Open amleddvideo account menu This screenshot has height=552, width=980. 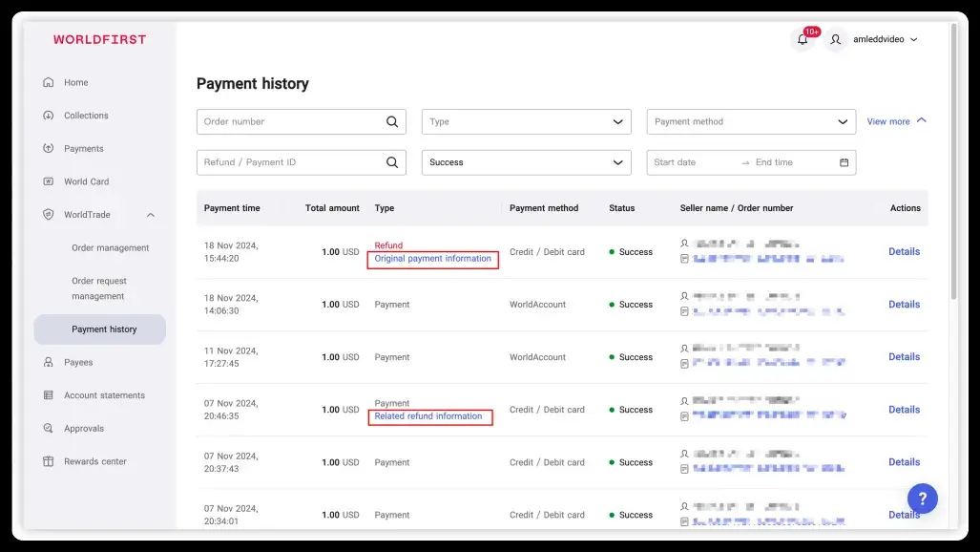pos(884,40)
